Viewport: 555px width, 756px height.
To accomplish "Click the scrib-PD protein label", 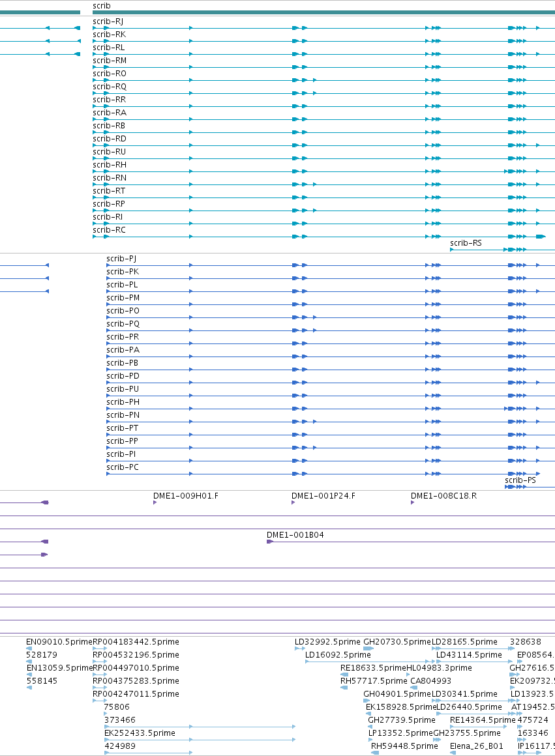I will pos(123,375).
